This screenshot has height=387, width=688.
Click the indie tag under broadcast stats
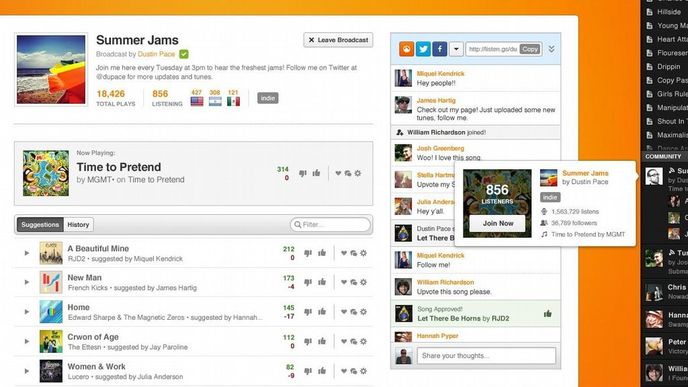268,98
